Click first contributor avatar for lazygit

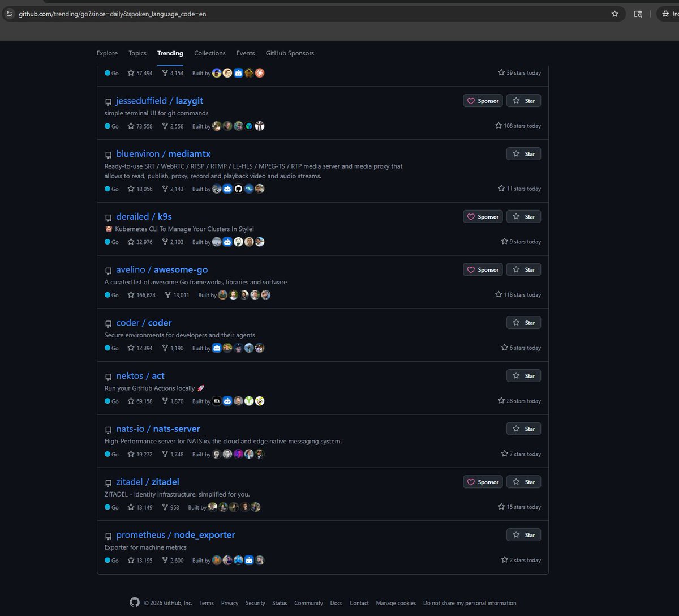217,126
